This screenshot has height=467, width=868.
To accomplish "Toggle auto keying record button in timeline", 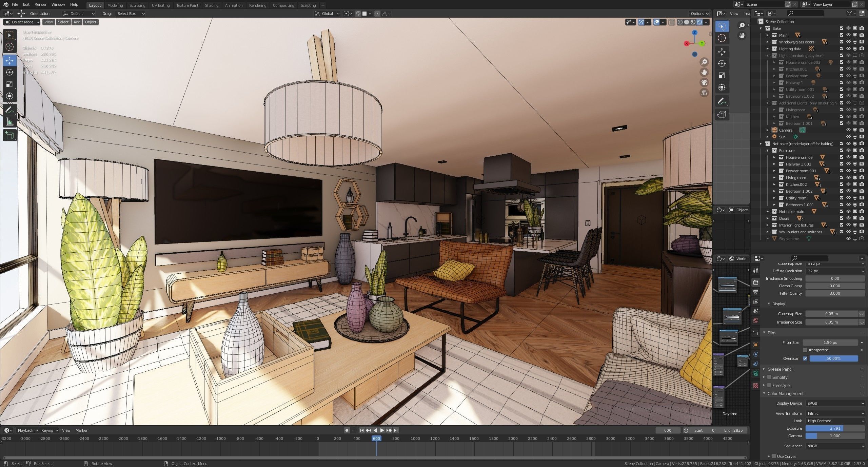I will pos(347,430).
